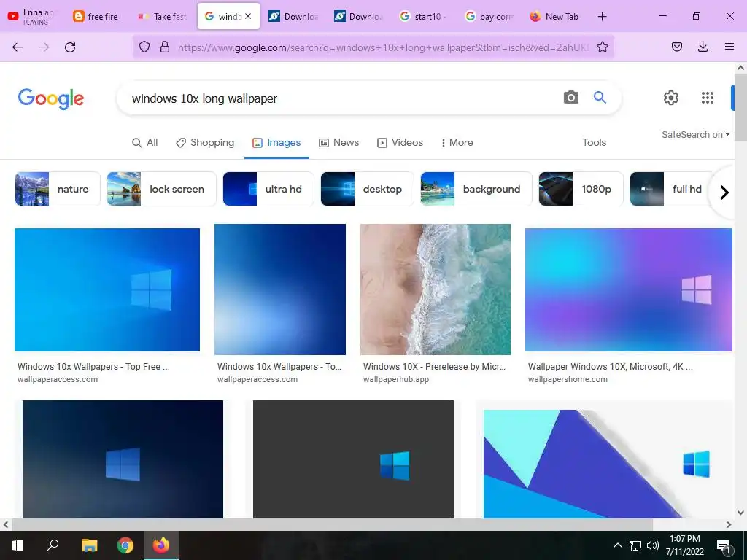
Task: Filter by the nature chip
Action: click(58, 189)
